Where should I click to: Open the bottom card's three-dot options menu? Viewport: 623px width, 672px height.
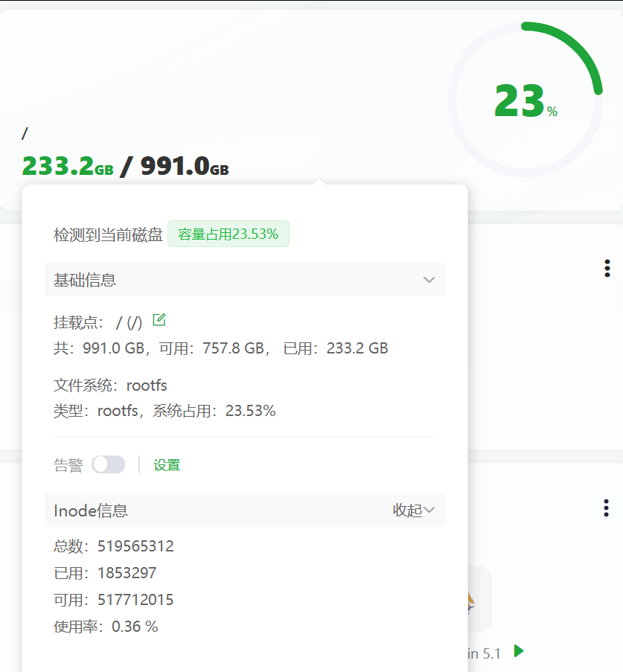click(x=607, y=508)
